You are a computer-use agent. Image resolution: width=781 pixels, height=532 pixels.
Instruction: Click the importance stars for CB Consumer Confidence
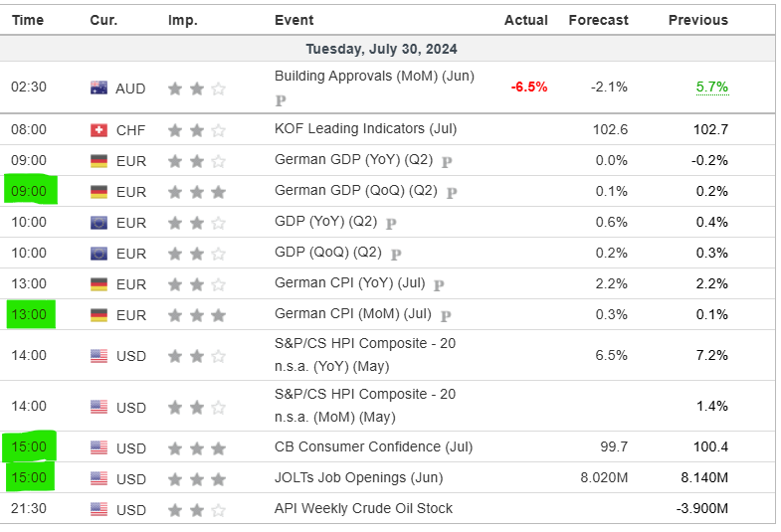pyautogui.click(x=196, y=447)
